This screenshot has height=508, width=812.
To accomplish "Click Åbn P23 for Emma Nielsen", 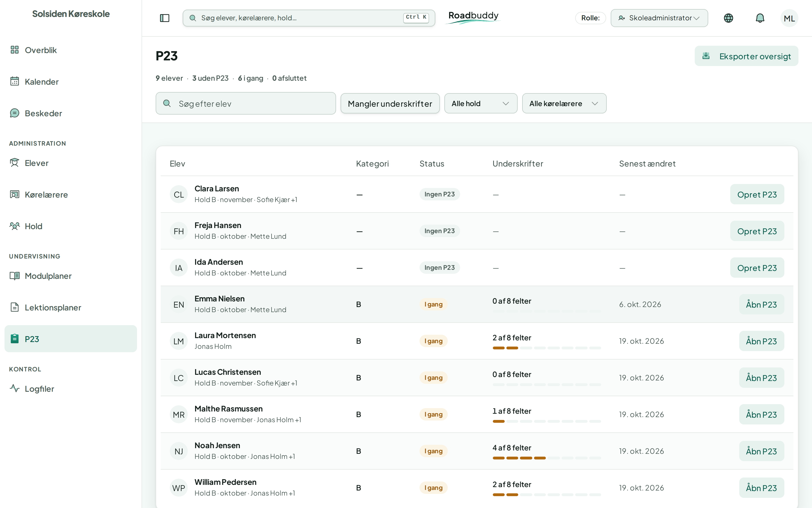I will 761,305.
